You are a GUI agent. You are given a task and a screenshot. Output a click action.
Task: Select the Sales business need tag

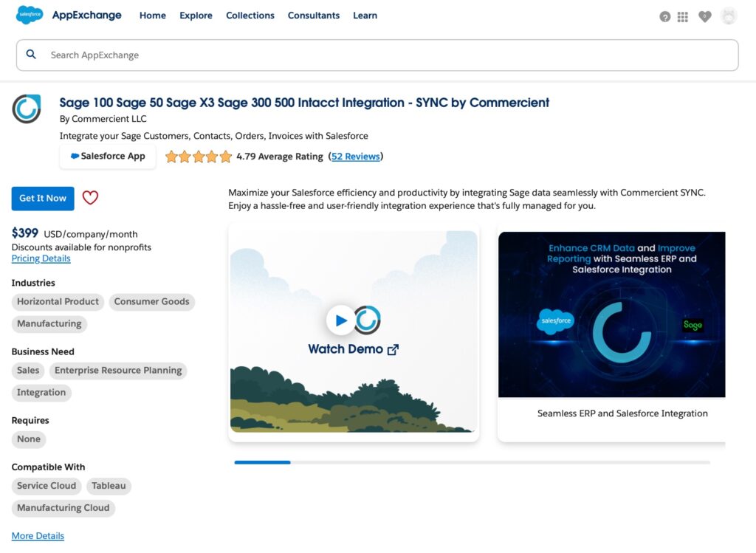click(28, 371)
